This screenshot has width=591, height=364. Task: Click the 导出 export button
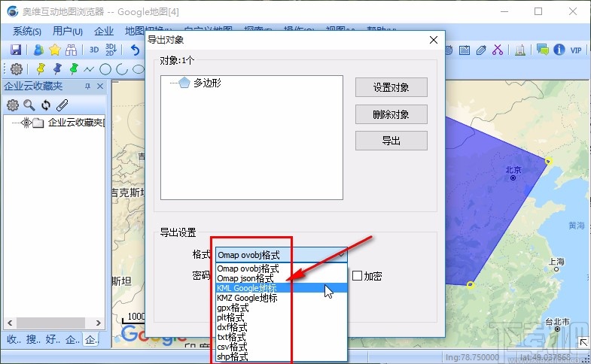click(391, 141)
